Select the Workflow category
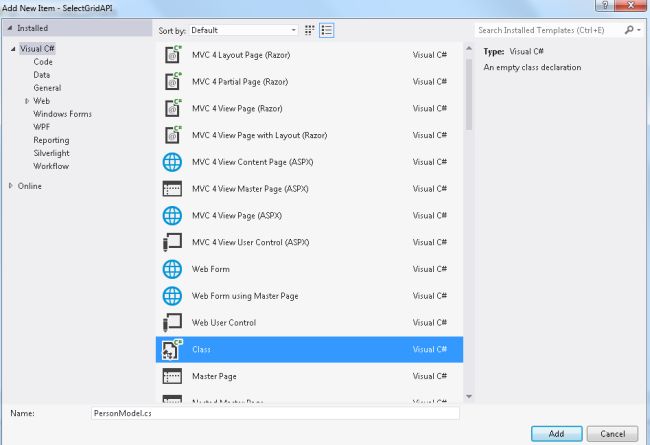 [51, 166]
